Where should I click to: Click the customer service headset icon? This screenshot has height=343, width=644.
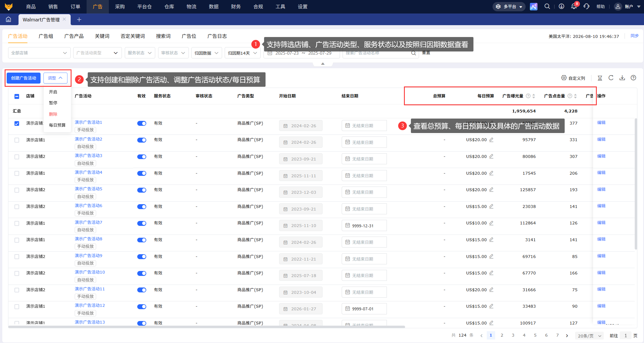coord(586,6)
